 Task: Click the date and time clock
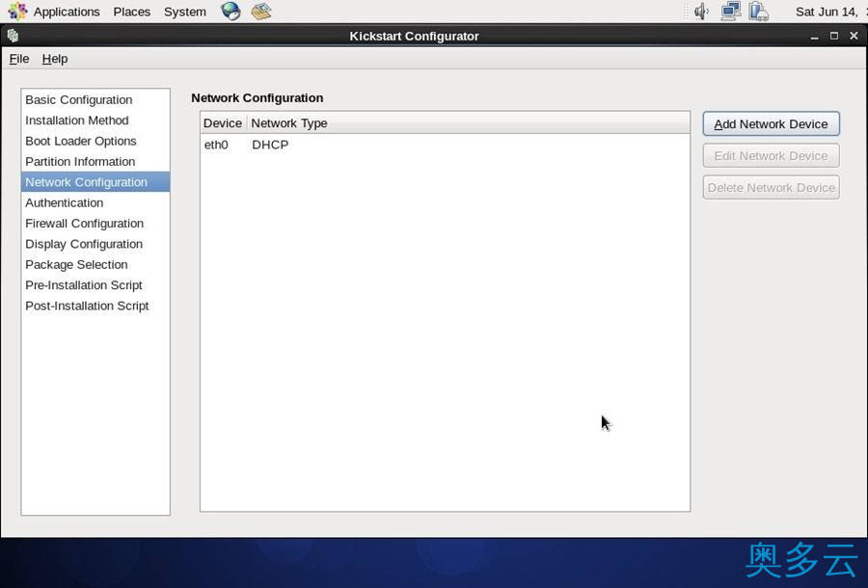click(830, 12)
